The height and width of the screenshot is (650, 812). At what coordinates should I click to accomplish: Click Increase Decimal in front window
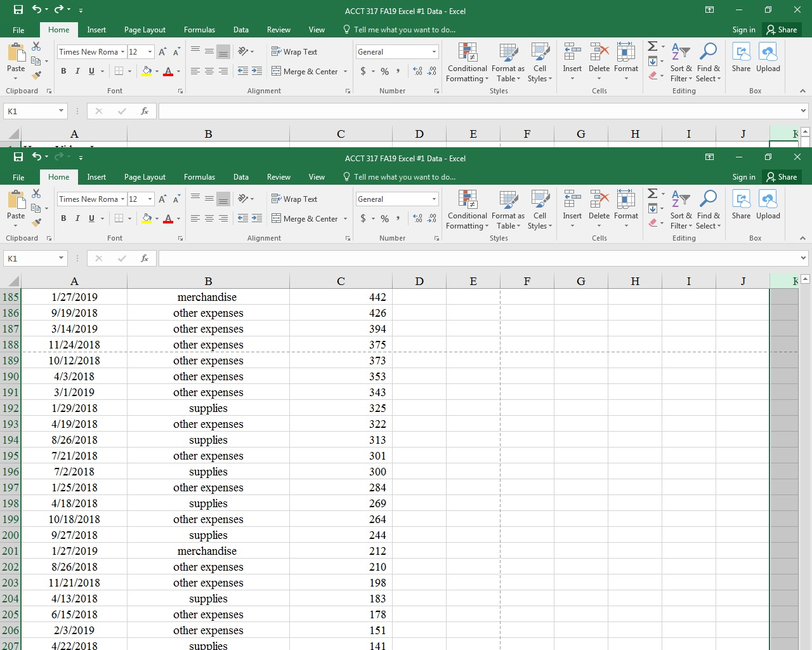[x=417, y=218]
